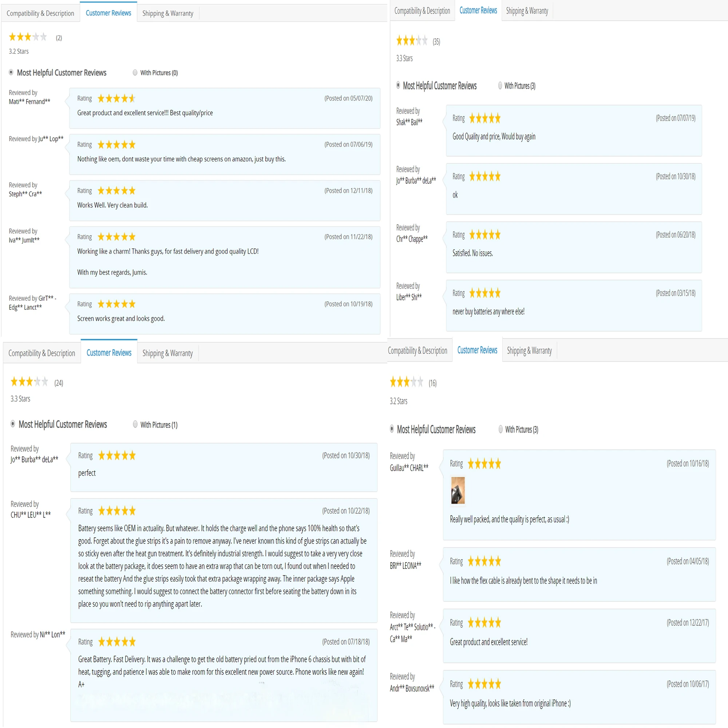The image size is (728, 728).
Task: Open the bottom-right Customer Reviews tab
Action: (x=477, y=351)
